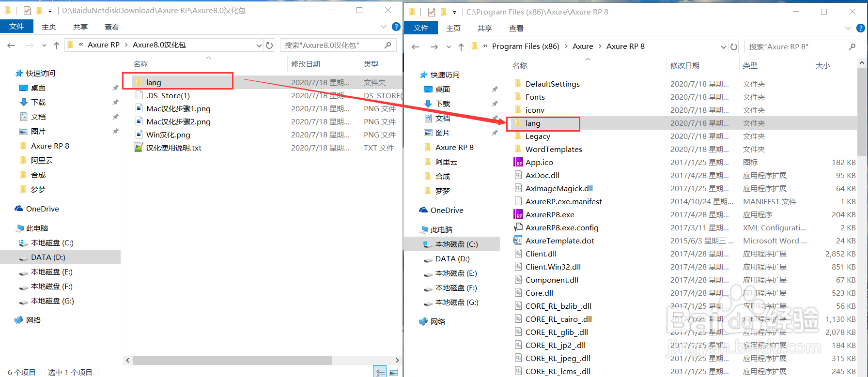Select App.ico file icon
Viewport: 868px width, 377px height.
[x=518, y=162]
